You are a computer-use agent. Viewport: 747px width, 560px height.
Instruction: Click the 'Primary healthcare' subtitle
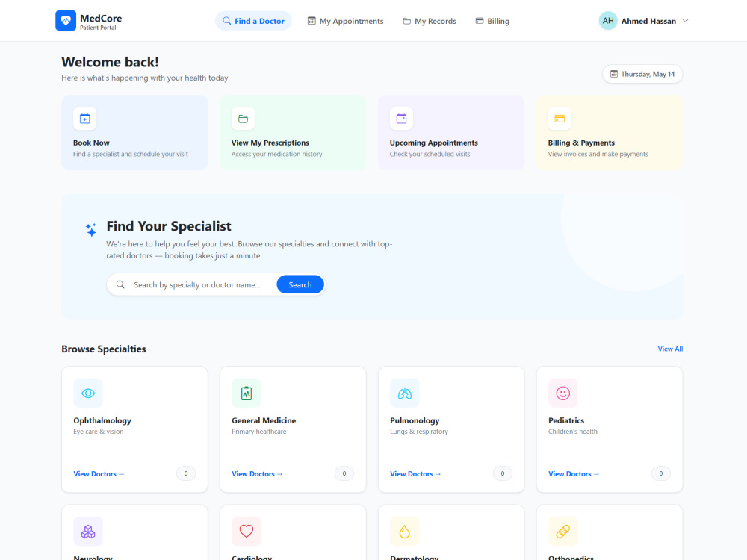point(258,432)
